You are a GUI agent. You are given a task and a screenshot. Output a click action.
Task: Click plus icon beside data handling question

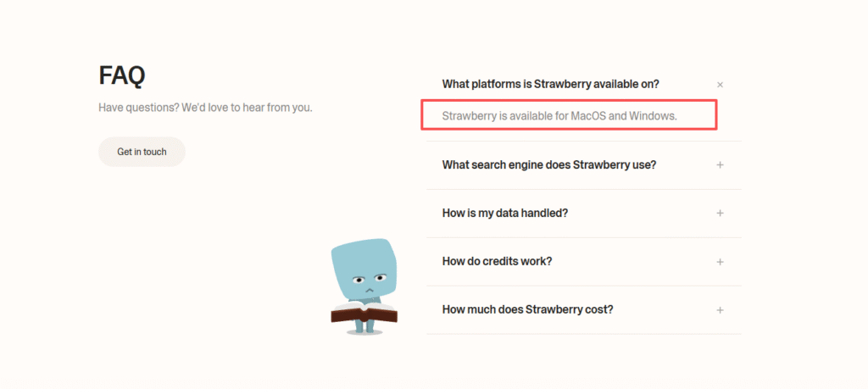720,213
